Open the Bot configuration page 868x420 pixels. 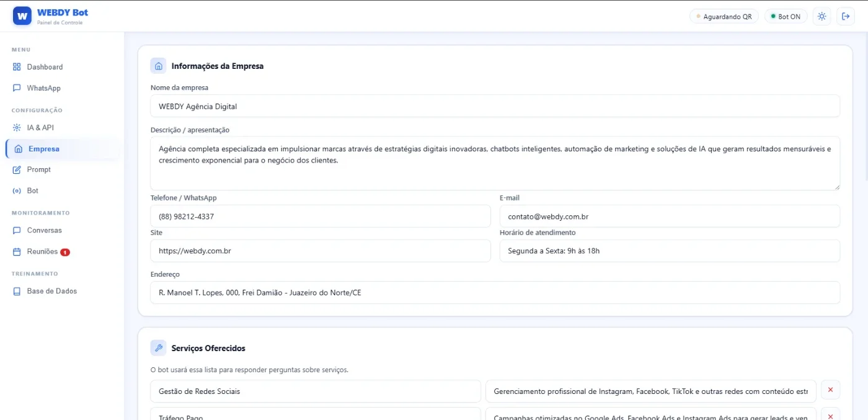point(62,191)
